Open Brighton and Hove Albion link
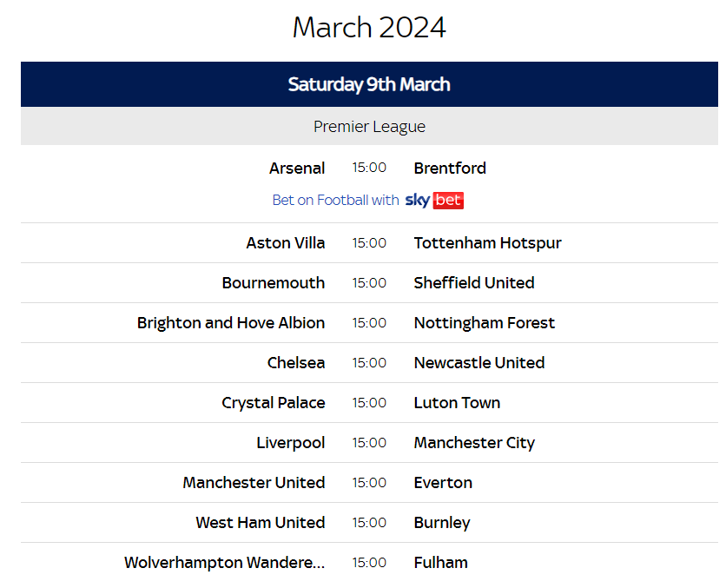This screenshot has height=588, width=726. pyautogui.click(x=231, y=323)
